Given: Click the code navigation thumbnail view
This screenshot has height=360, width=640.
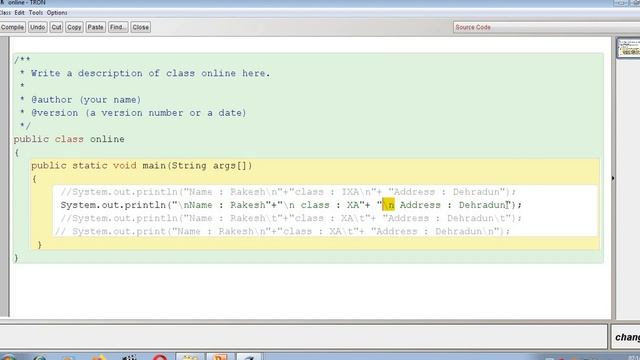Looking at the screenshot, I should tap(628, 48).
